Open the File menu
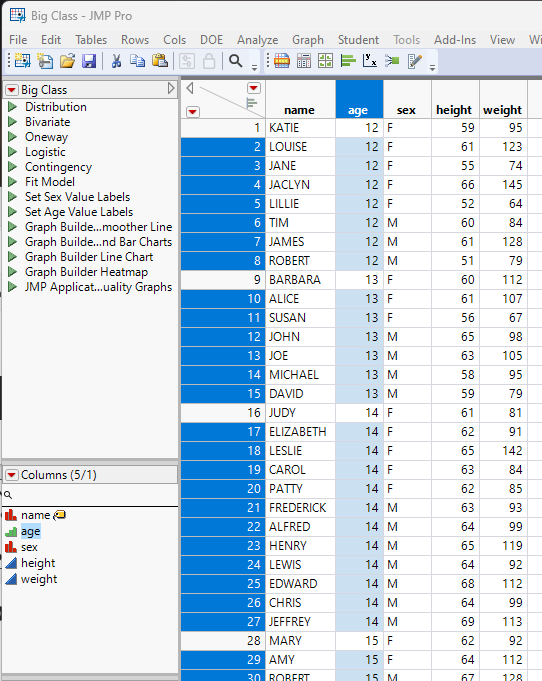Image resolution: width=542 pixels, height=681 pixels. 18,40
